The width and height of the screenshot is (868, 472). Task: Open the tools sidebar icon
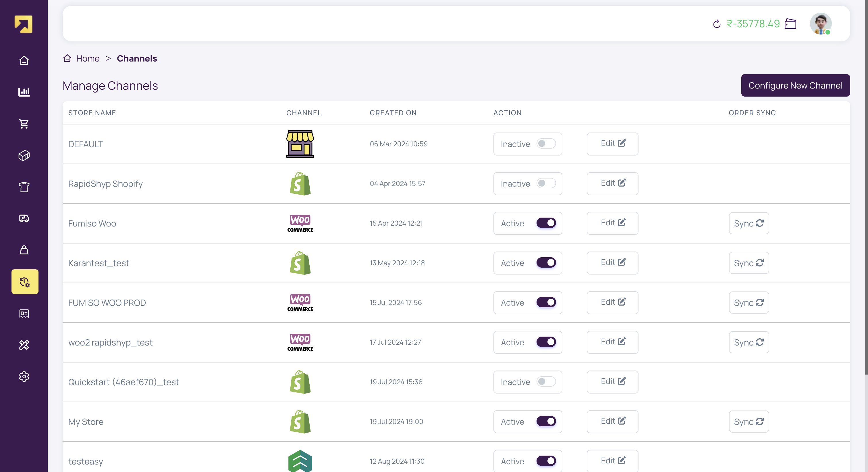24,345
